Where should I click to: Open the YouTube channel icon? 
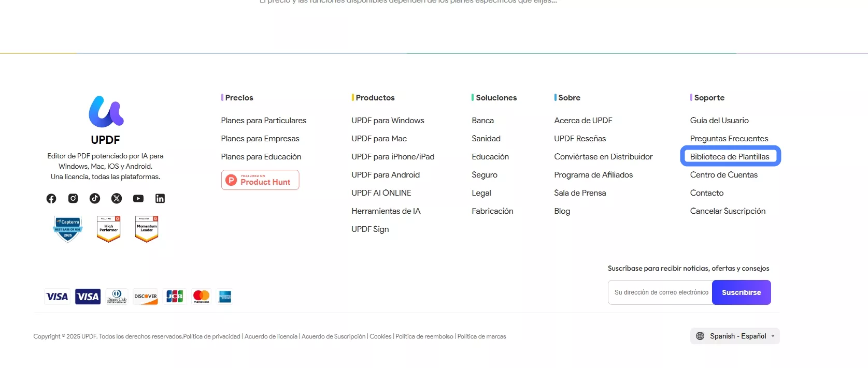138,198
